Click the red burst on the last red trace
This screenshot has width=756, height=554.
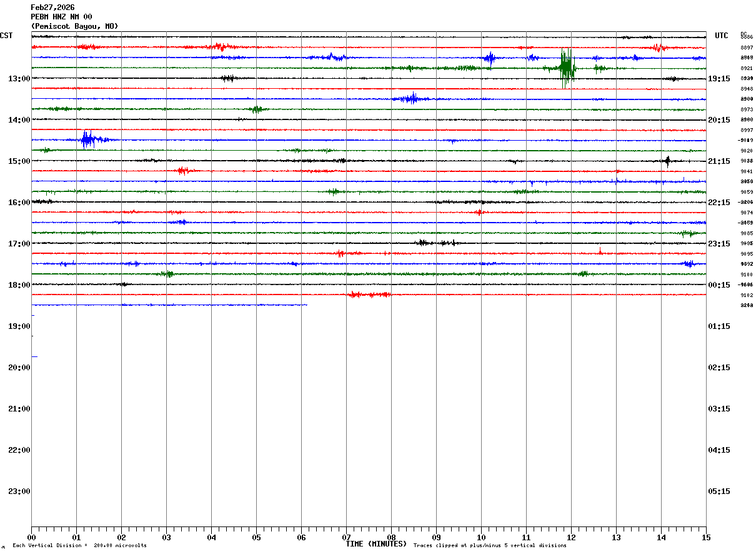click(x=369, y=295)
